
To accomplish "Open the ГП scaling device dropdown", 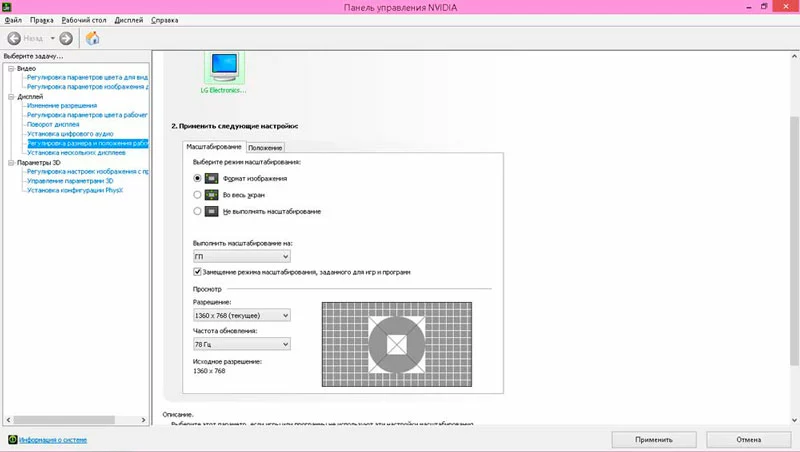I will pos(241,256).
